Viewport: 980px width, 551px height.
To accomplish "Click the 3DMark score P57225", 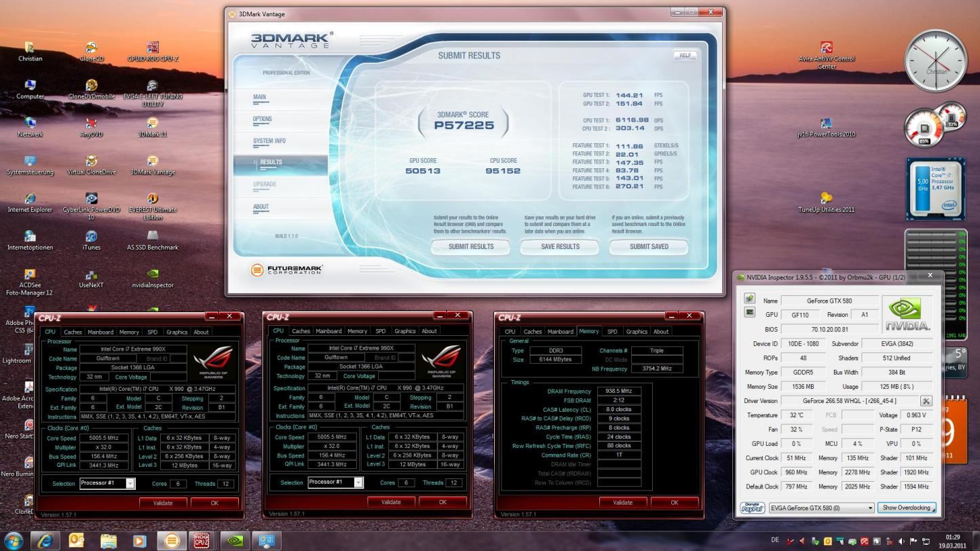I will 463,126.
